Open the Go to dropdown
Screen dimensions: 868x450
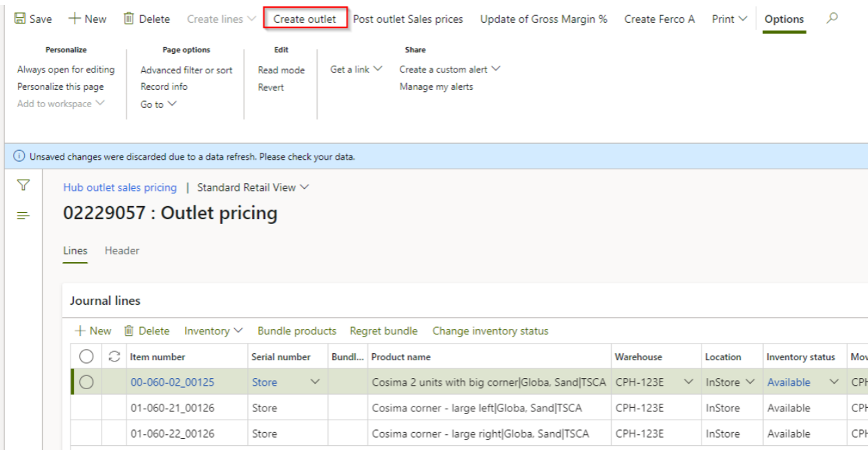click(x=159, y=104)
